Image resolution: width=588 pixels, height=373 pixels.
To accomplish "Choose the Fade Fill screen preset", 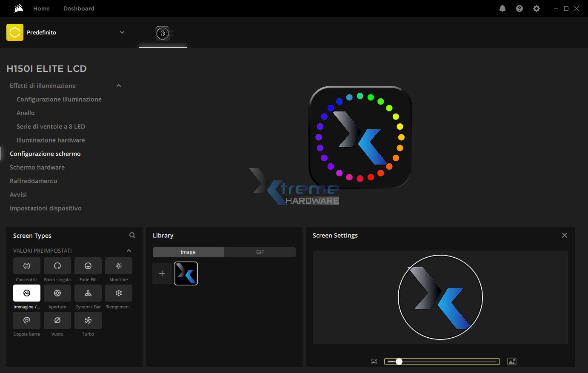I will click(x=88, y=266).
